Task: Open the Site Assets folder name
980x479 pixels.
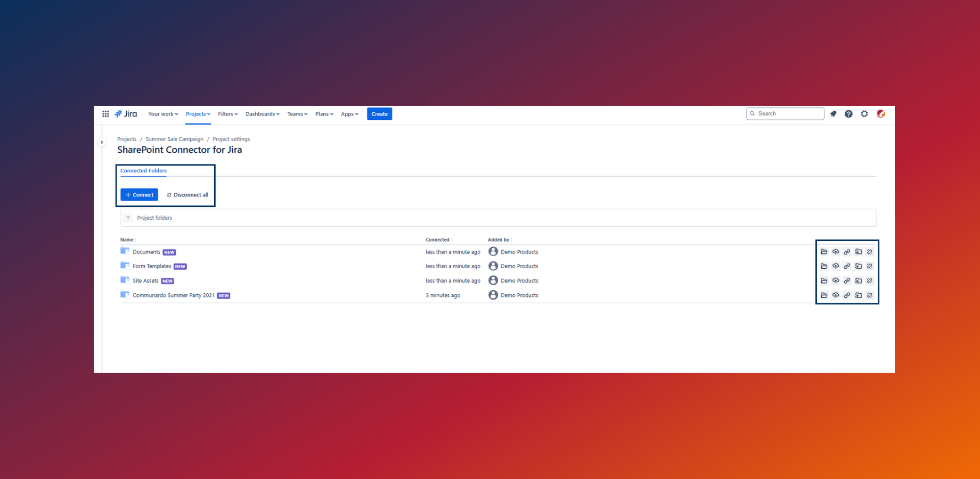Action: 145,280
